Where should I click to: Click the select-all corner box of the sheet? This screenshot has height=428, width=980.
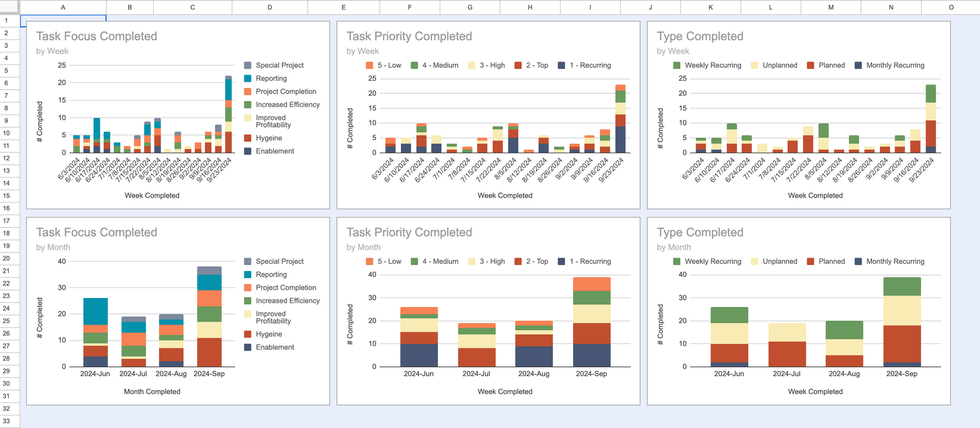[x=10, y=7]
